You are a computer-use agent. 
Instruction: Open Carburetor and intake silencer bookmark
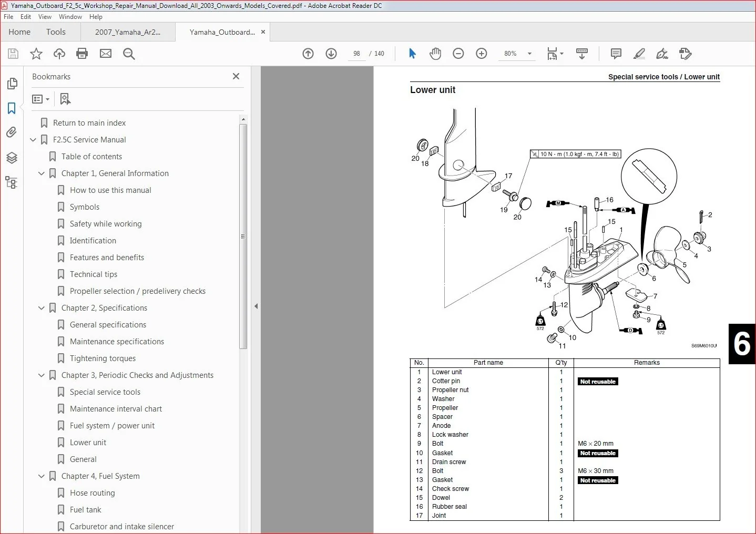122,527
